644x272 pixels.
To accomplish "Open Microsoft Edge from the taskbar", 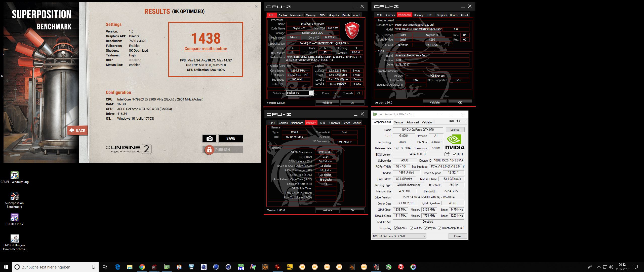I will [x=117, y=267].
